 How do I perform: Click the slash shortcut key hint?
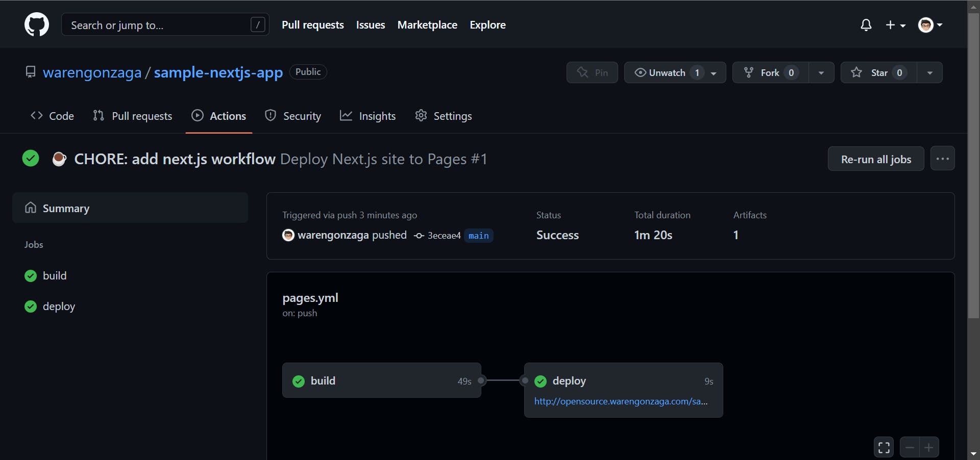click(x=258, y=24)
